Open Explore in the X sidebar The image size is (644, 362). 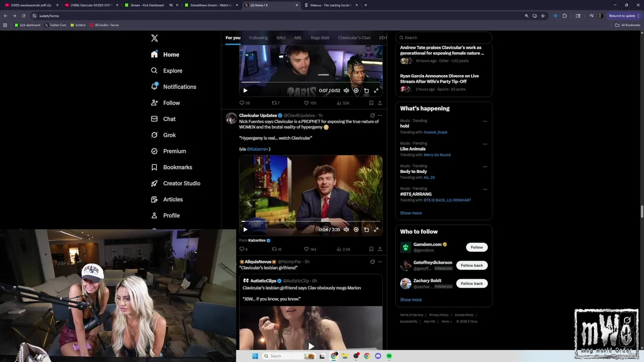[167, 70]
